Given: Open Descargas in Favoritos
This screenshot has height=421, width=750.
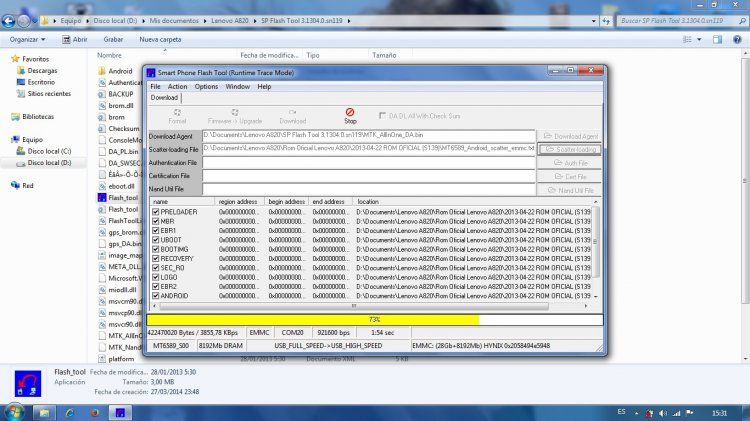Looking at the screenshot, I should point(42,71).
